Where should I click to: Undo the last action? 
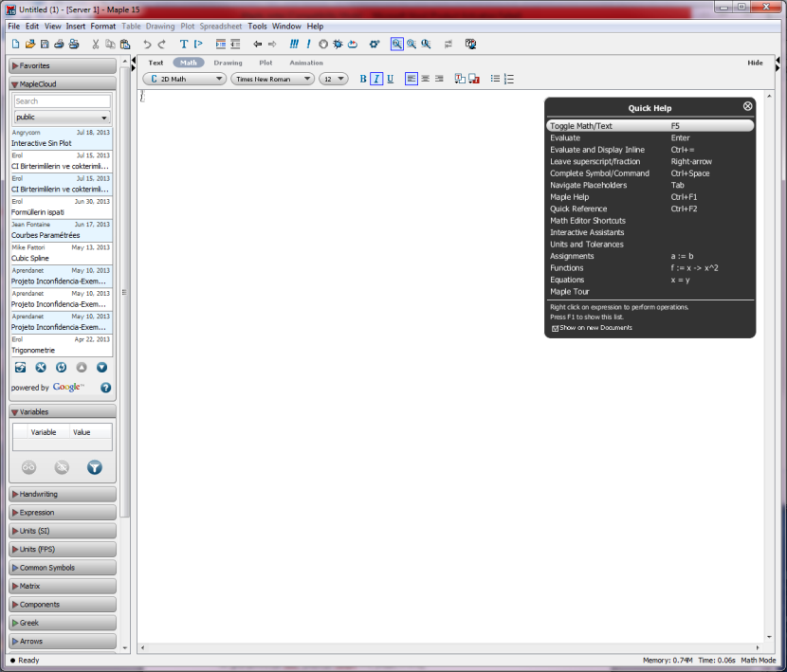pos(147,45)
